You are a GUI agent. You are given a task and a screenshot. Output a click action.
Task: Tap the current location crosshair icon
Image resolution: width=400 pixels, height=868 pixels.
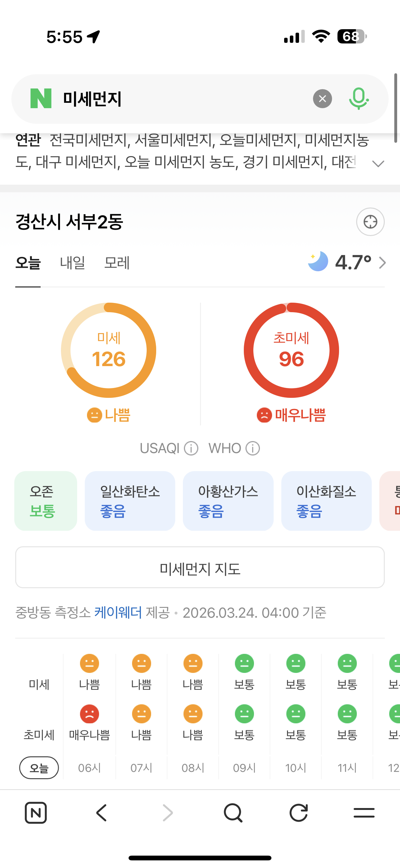pos(370,222)
